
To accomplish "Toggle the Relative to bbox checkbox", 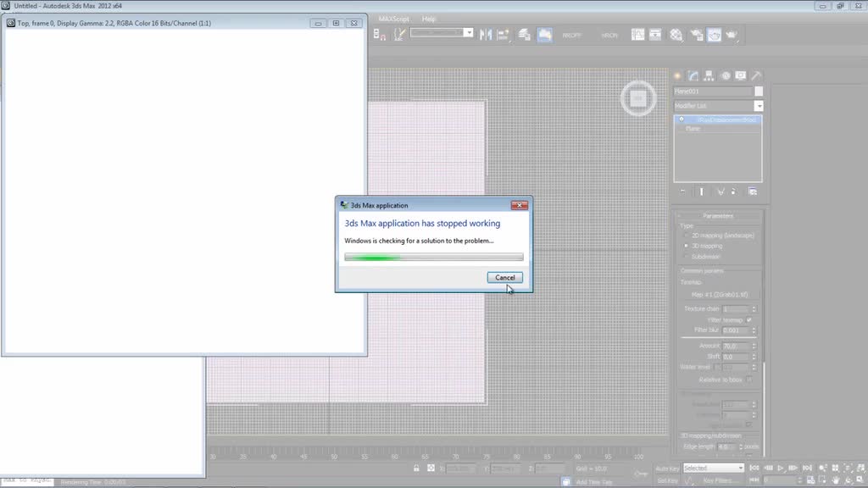I will (x=749, y=380).
